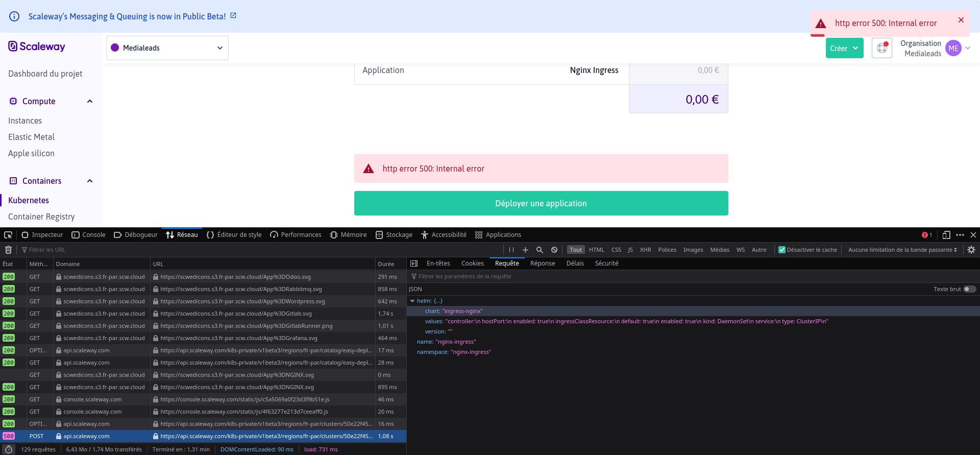The height and width of the screenshot is (455, 980).
Task: Filter requests by WS type
Action: click(x=741, y=250)
